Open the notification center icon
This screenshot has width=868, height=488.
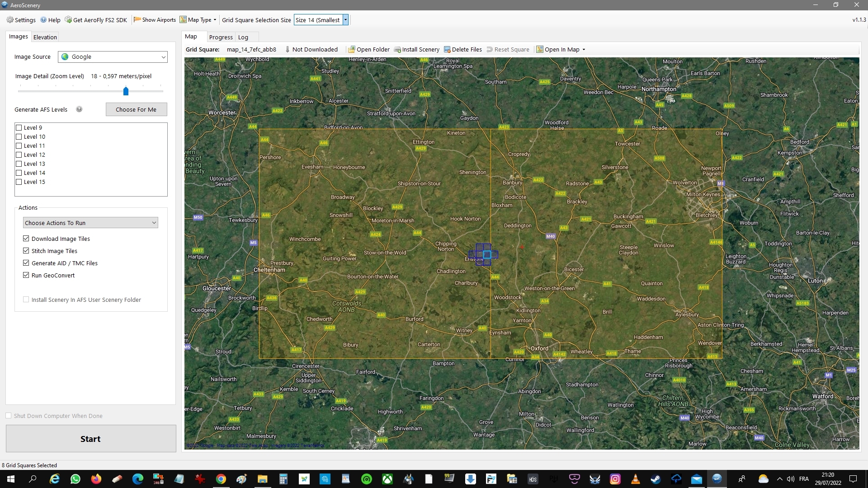853,479
